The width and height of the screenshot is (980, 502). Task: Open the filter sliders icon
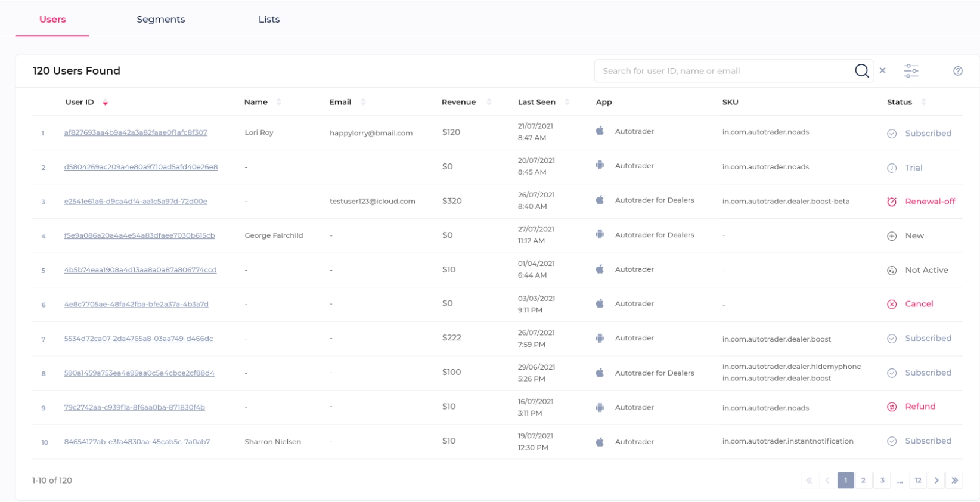point(911,71)
